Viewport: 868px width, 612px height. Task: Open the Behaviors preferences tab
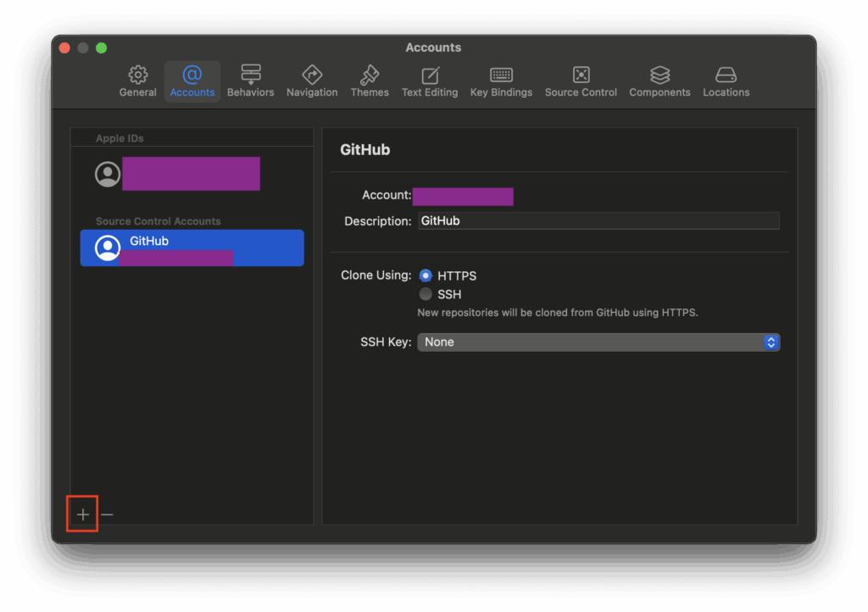pos(250,81)
